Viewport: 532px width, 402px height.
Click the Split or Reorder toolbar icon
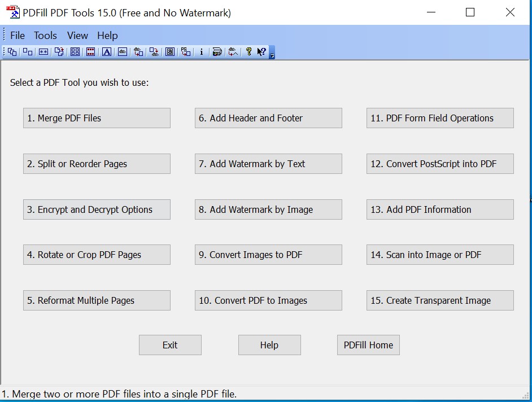[28, 52]
